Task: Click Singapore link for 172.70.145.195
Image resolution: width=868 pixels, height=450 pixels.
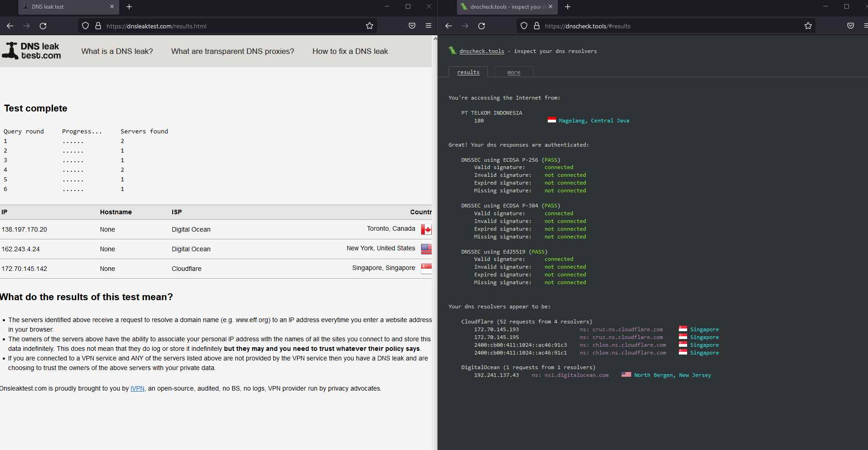Action: click(704, 337)
